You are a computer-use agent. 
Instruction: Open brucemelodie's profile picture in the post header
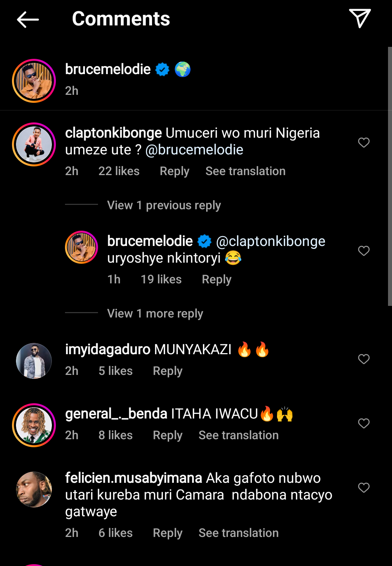(34, 81)
